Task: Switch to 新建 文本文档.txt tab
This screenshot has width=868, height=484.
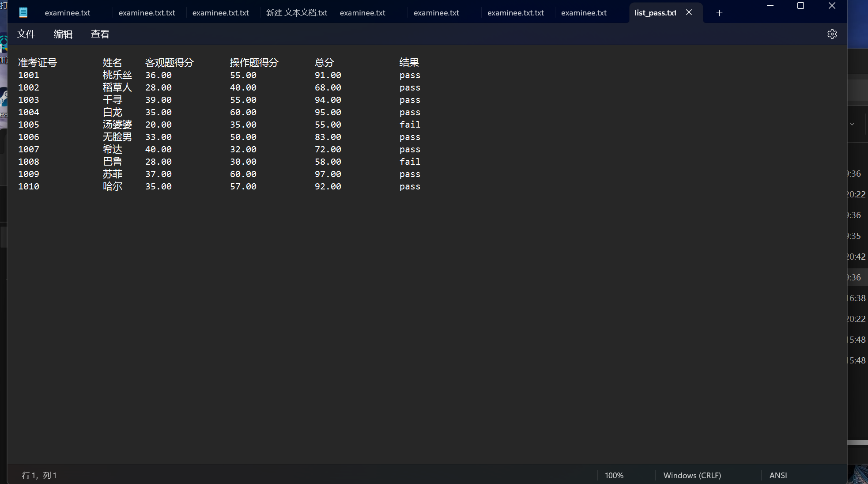Action: (x=297, y=13)
